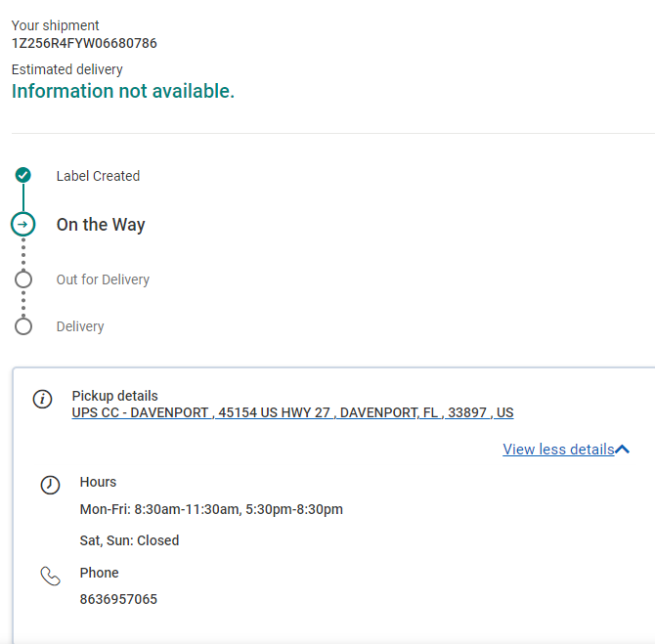Viewport: 655px width, 644px height.
Task: Click the On the Way status heading
Action: [x=101, y=225]
